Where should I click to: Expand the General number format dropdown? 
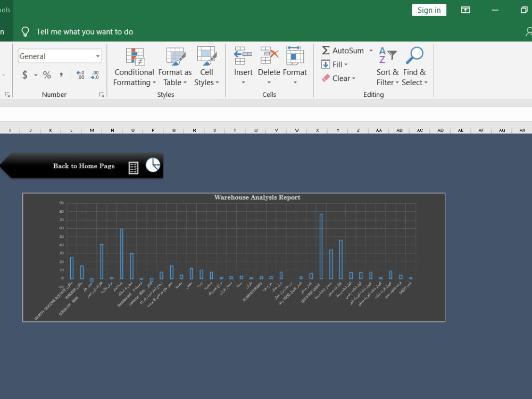coord(98,56)
